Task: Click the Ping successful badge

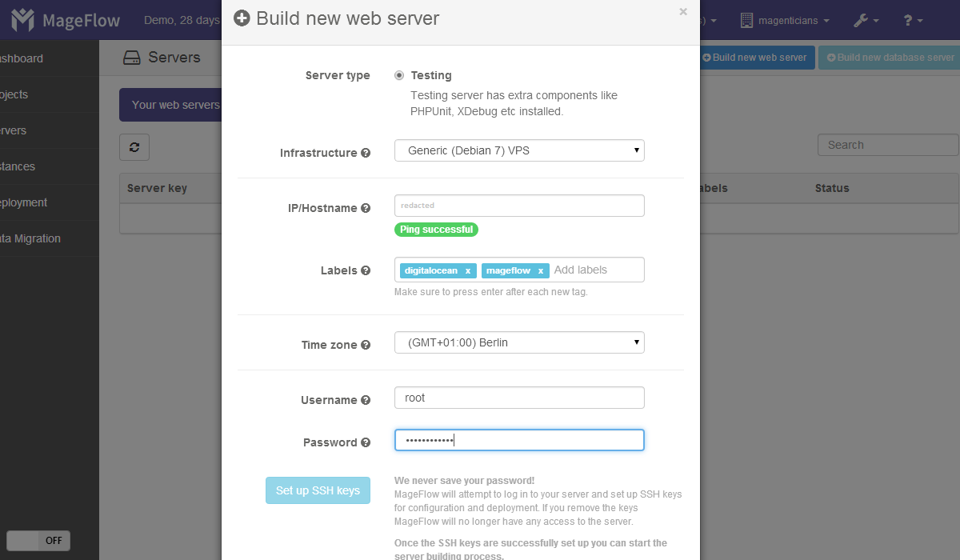Action: (x=436, y=230)
